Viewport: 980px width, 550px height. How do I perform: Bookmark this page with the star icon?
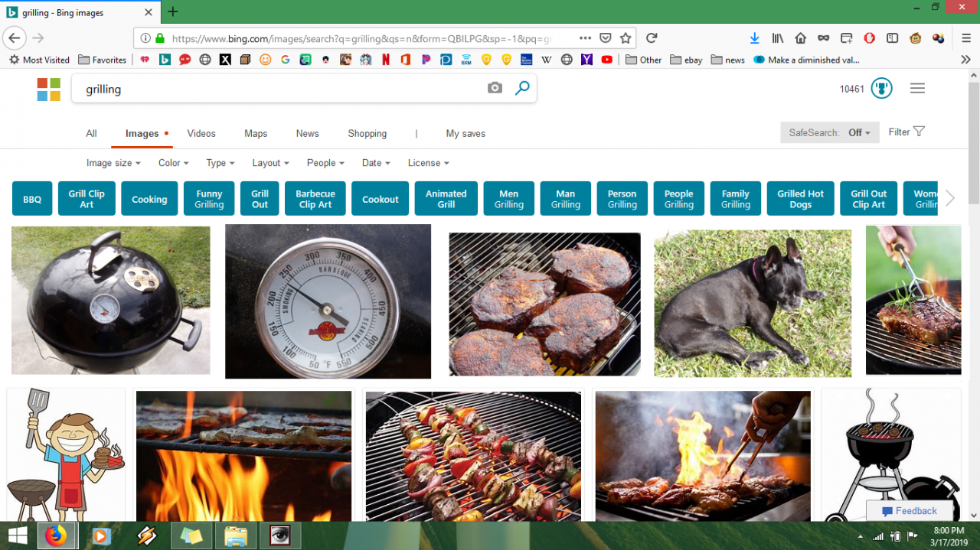[x=626, y=38]
